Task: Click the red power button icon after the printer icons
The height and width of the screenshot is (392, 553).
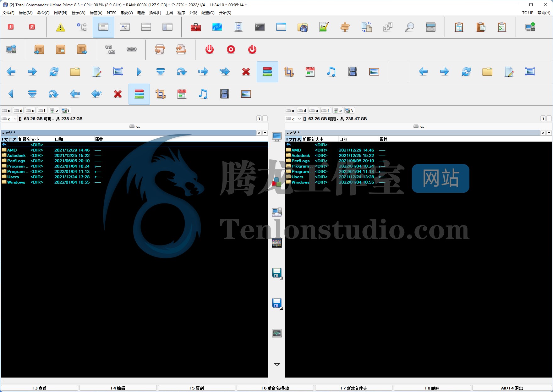Action: coord(210,49)
